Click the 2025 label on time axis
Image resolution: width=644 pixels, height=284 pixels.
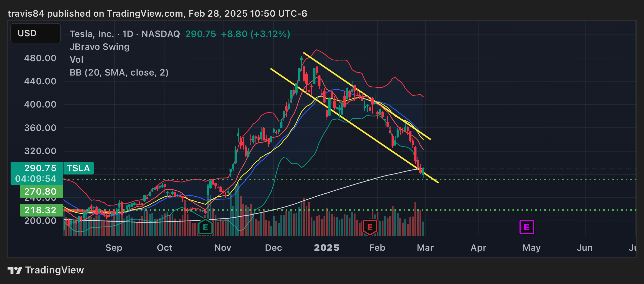[327, 248]
